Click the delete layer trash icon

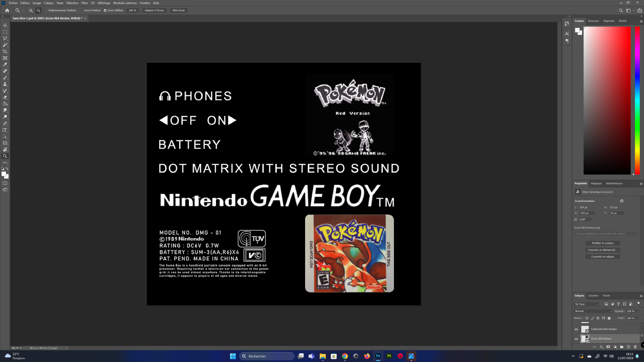(x=635, y=347)
